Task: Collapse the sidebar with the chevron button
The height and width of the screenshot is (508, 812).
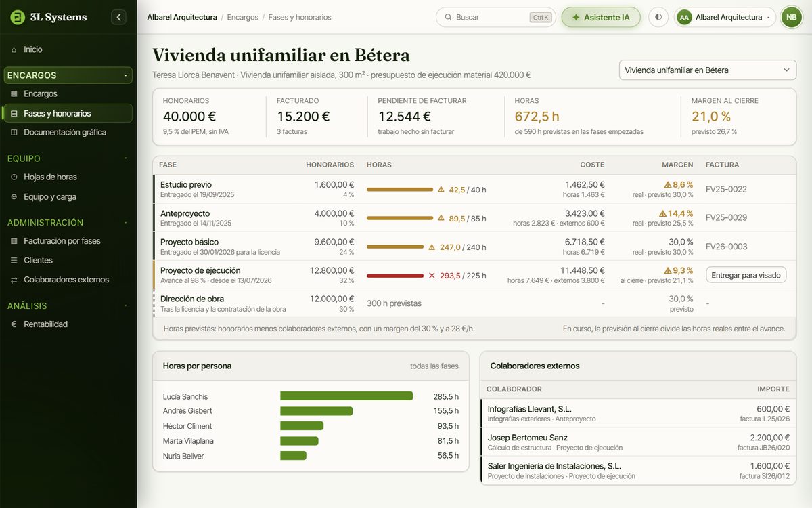Action: (x=118, y=17)
